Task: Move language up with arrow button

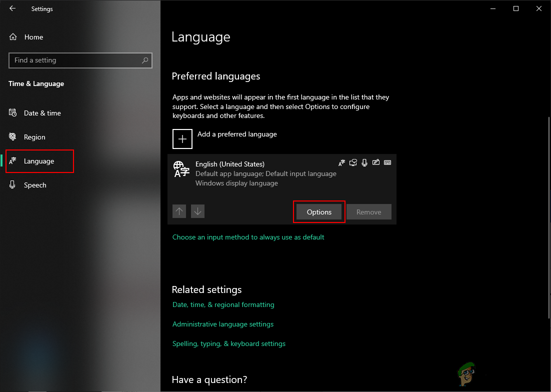Action: tap(179, 211)
